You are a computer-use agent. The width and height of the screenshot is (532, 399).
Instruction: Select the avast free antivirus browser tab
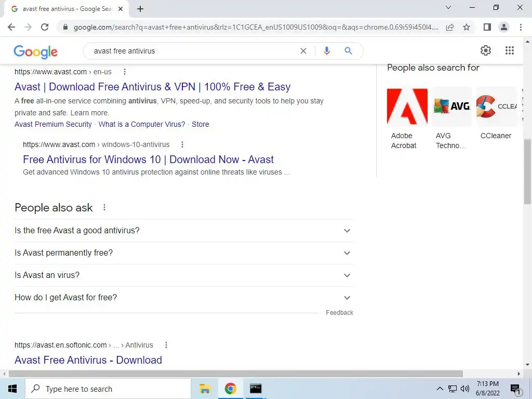[67, 9]
